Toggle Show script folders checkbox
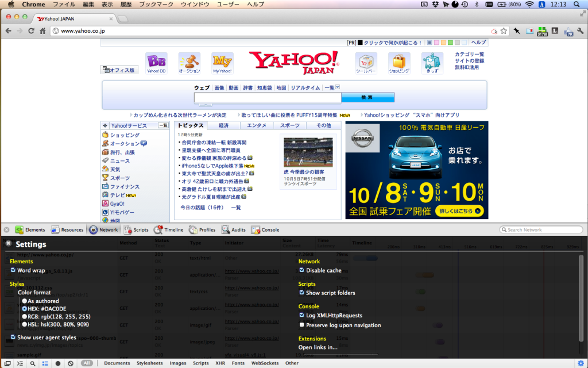 click(302, 293)
